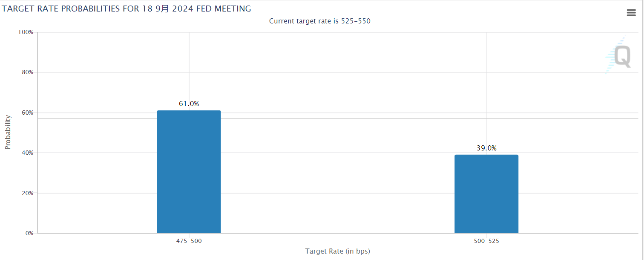Image resolution: width=644 pixels, height=260 pixels.
Task: Click the gray horizontal line below 60%
Action: (x=341, y=118)
